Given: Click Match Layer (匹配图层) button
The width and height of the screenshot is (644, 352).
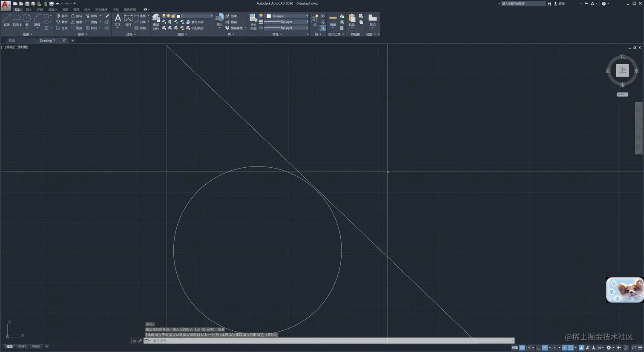Looking at the screenshot, I should [x=195, y=28].
